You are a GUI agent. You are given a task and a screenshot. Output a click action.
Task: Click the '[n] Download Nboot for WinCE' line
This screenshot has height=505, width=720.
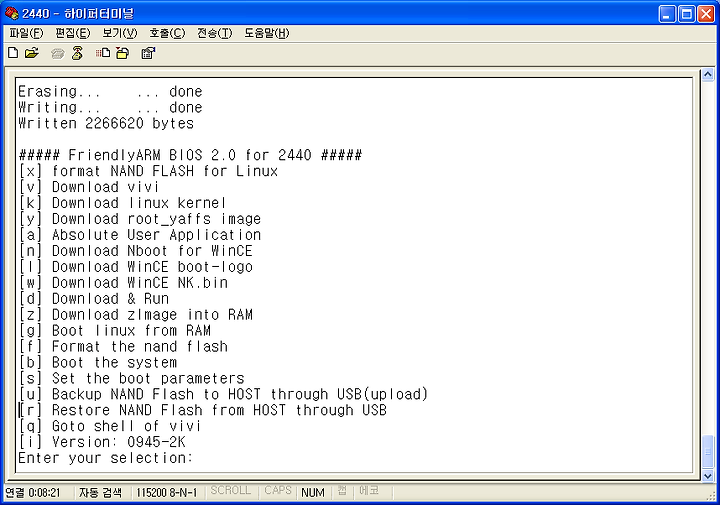coord(135,251)
